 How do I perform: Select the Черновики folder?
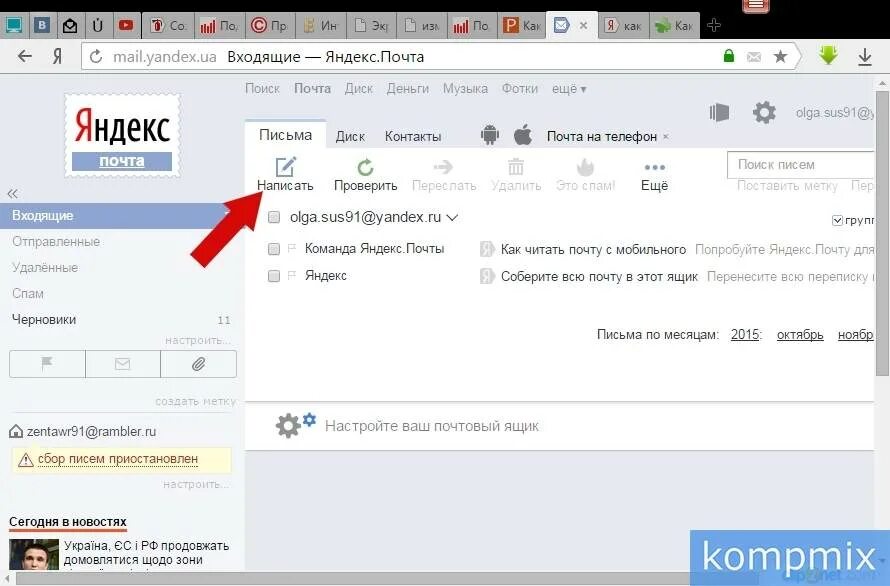click(44, 320)
